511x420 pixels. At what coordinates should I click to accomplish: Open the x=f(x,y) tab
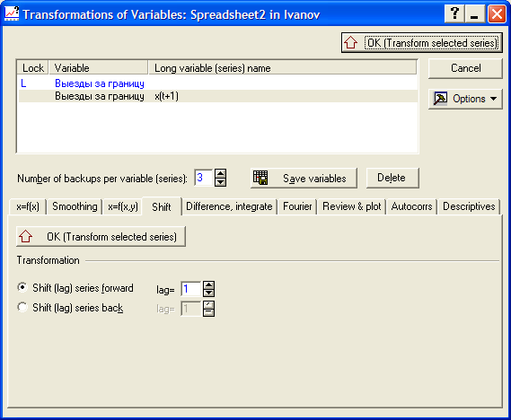point(123,206)
